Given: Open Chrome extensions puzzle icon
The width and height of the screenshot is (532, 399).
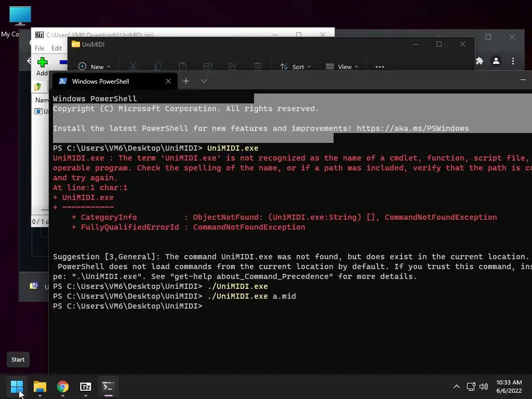Looking at the screenshot, I should click(x=480, y=61).
